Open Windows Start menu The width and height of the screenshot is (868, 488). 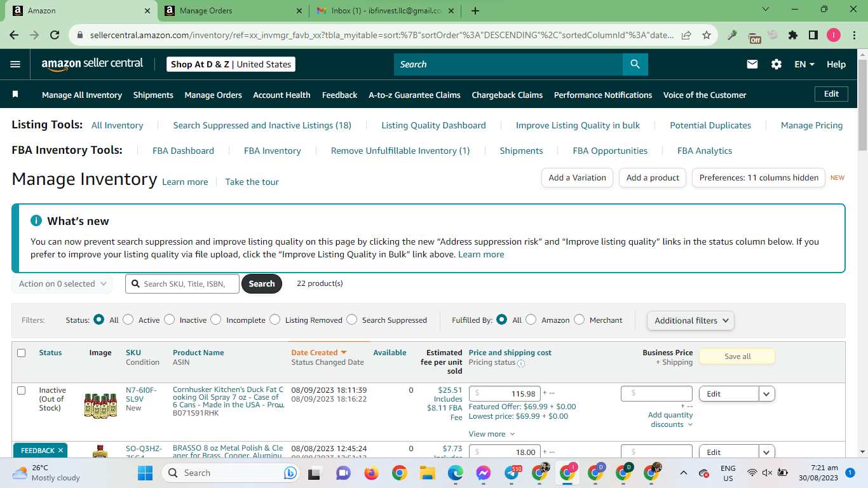pos(146,473)
